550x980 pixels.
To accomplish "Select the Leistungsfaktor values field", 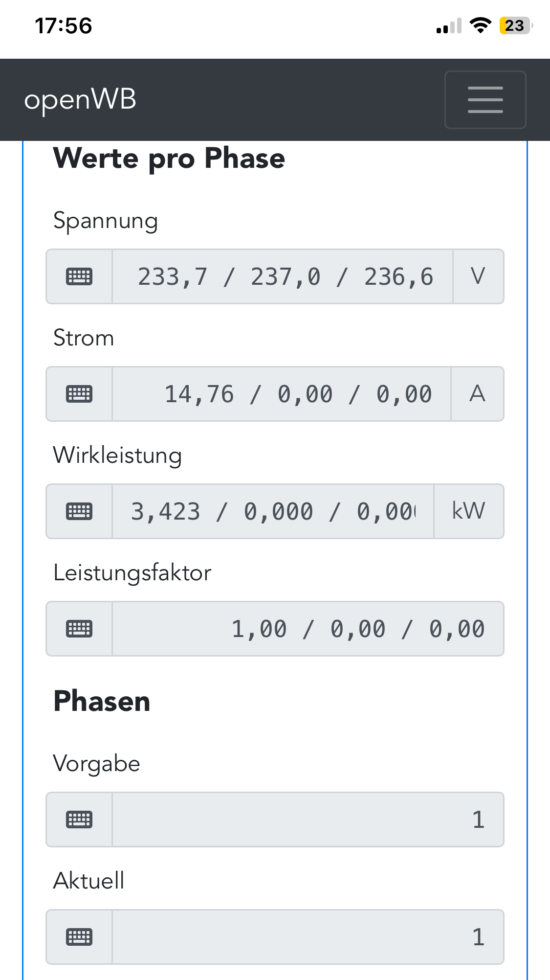I will click(x=308, y=629).
